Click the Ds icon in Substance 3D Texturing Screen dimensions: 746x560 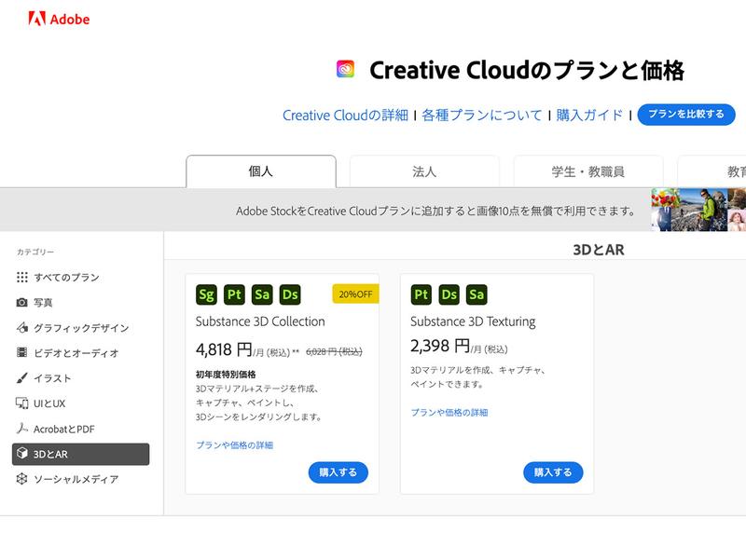click(x=449, y=294)
